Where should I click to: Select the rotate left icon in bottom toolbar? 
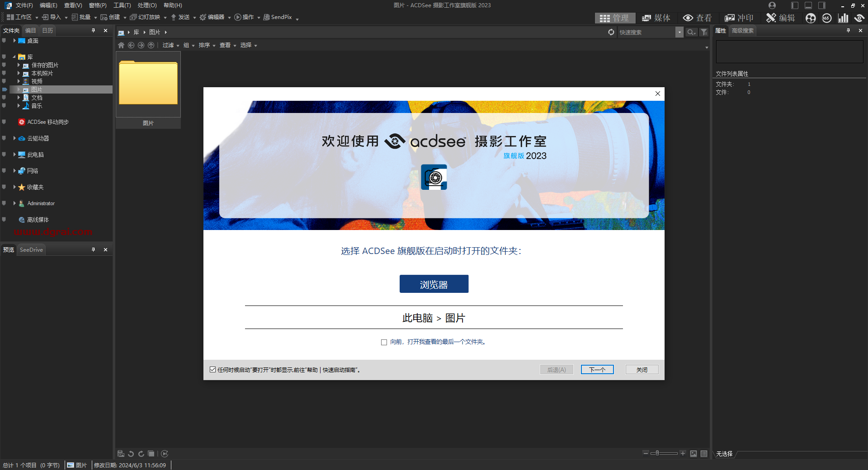tap(131, 454)
